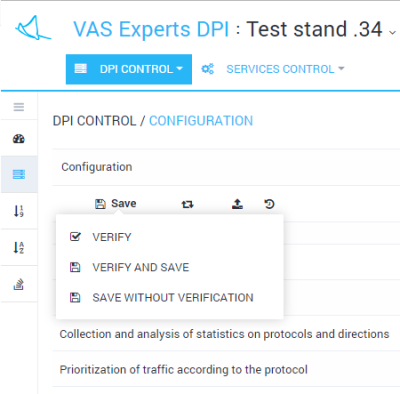This screenshot has height=394, width=400.
Task: Click the reload configuration arrows icon
Action: click(x=187, y=204)
